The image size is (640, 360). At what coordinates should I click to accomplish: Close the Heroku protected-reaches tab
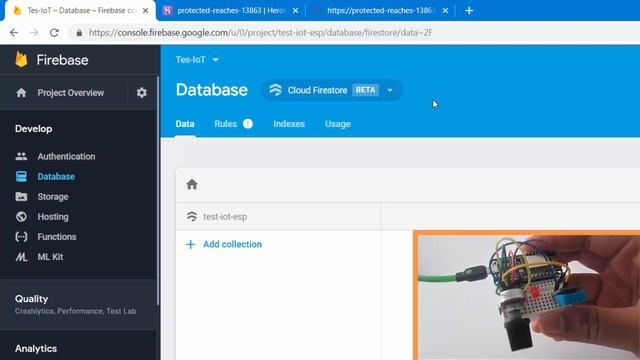(296, 11)
